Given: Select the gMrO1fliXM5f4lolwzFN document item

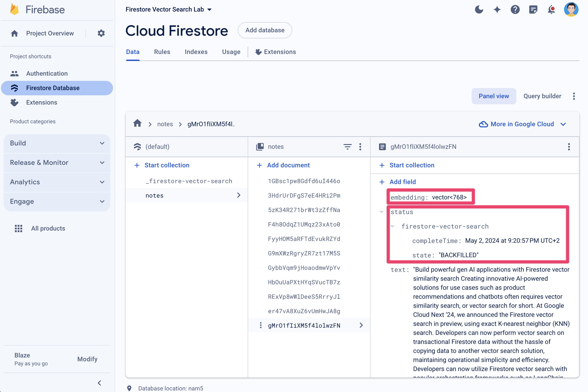Looking at the screenshot, I should tap(304, 326).
